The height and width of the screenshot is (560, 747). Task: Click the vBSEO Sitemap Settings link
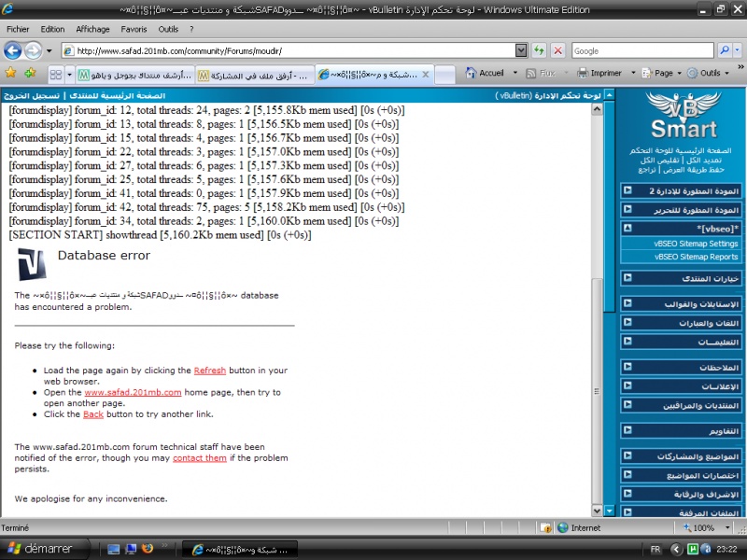(696, 244)
